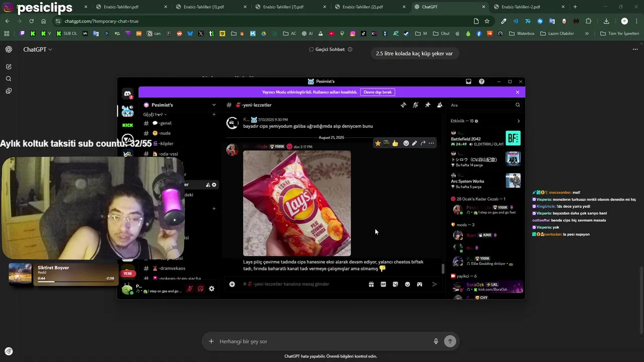Click the Discord search field 'Ara'
The width and height of the screenshot is (644, 362).
click(486, 105)
